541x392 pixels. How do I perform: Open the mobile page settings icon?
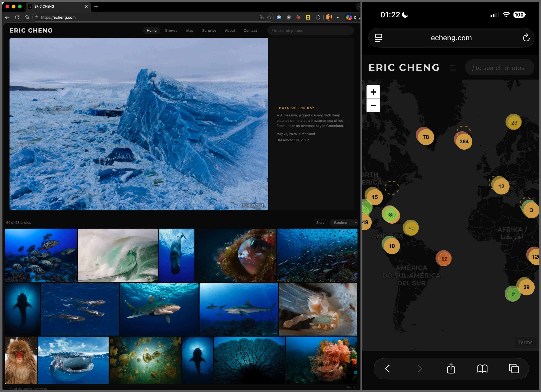tap(379, 38)
